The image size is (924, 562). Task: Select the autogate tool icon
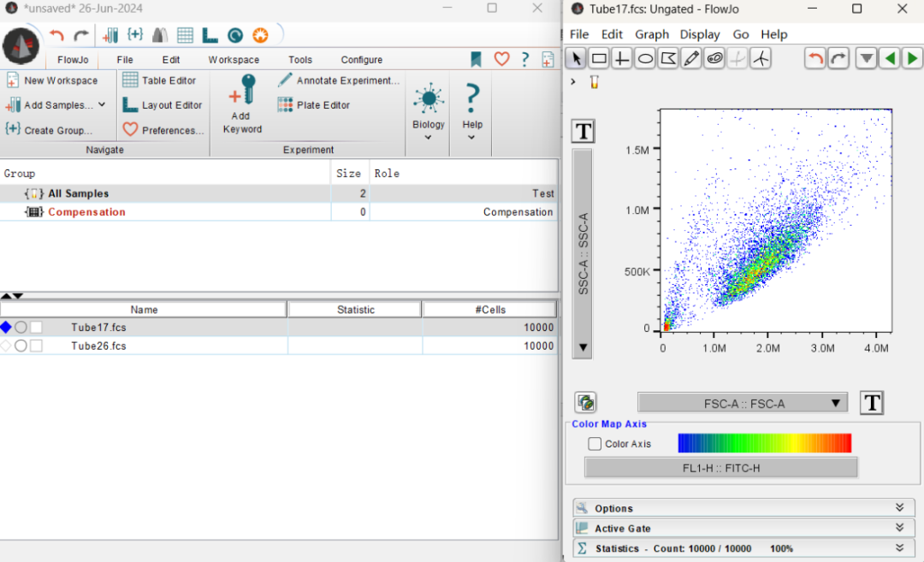click(714, 58)
